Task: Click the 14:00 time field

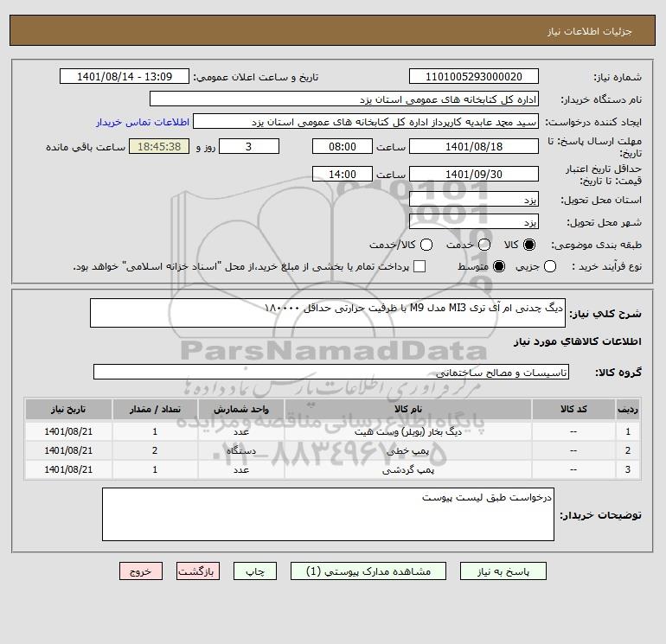Action: point(343,174)
